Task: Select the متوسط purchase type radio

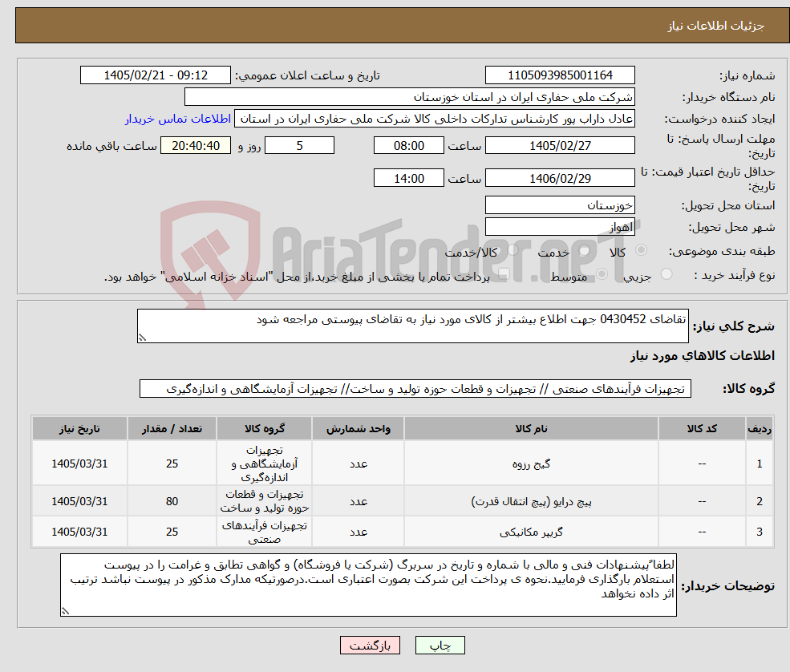Action: point(602,274)
